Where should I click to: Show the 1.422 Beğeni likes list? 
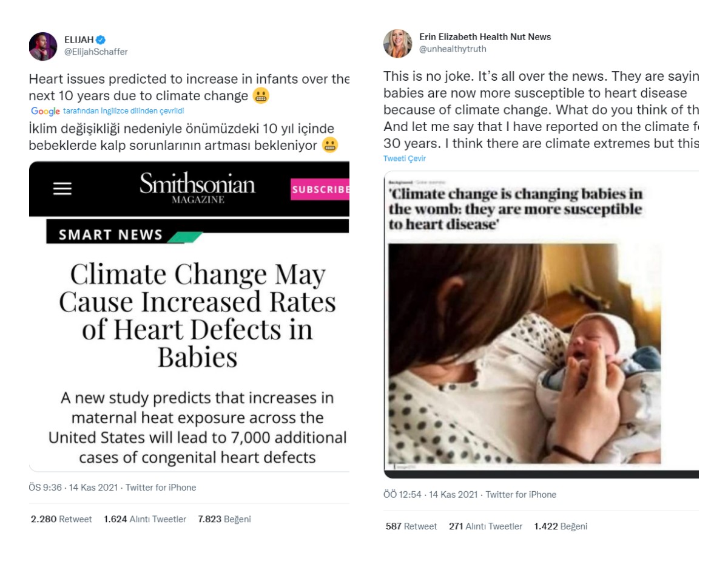tap(561, 526)
